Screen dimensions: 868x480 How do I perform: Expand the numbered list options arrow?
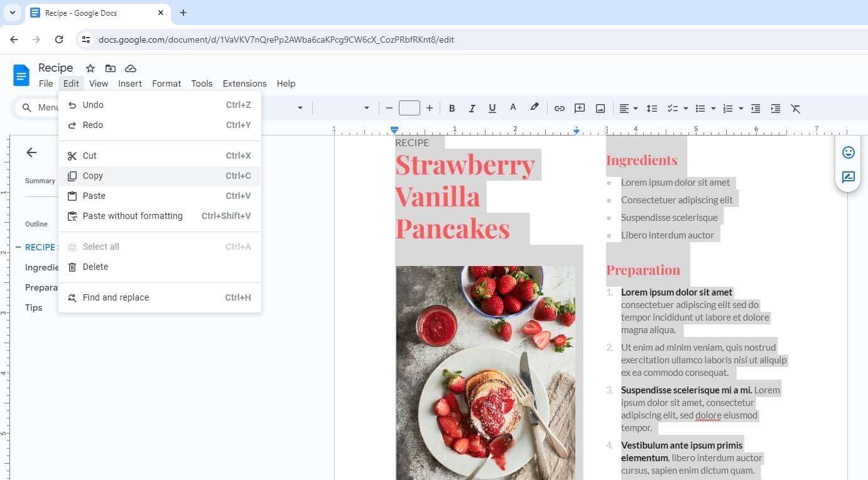pos(741,109)
